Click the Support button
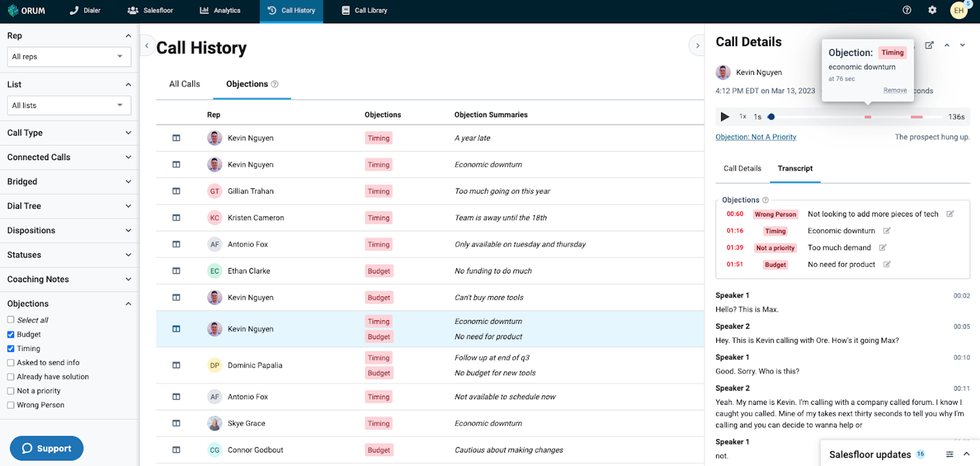 point(46,448)
